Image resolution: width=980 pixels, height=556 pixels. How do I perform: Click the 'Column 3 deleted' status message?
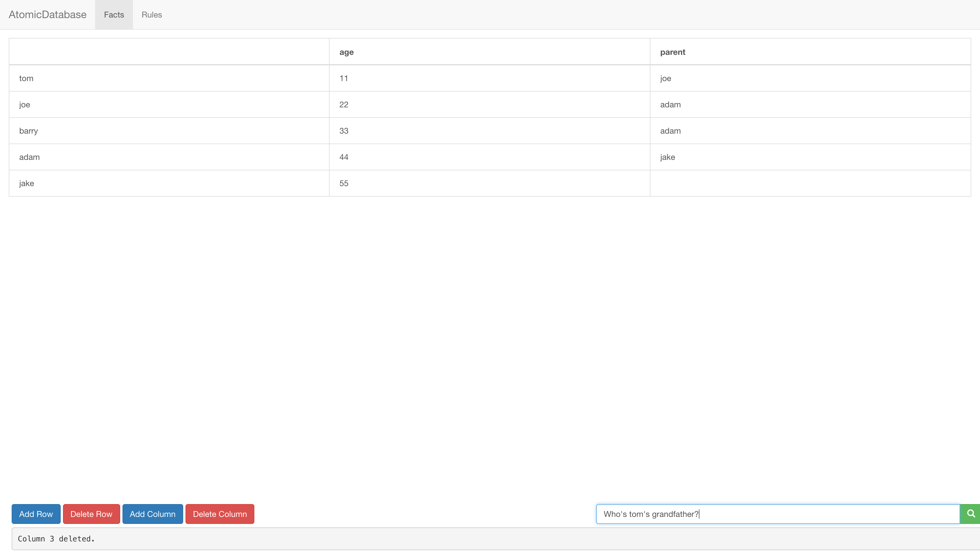click(x=57, y=539)
